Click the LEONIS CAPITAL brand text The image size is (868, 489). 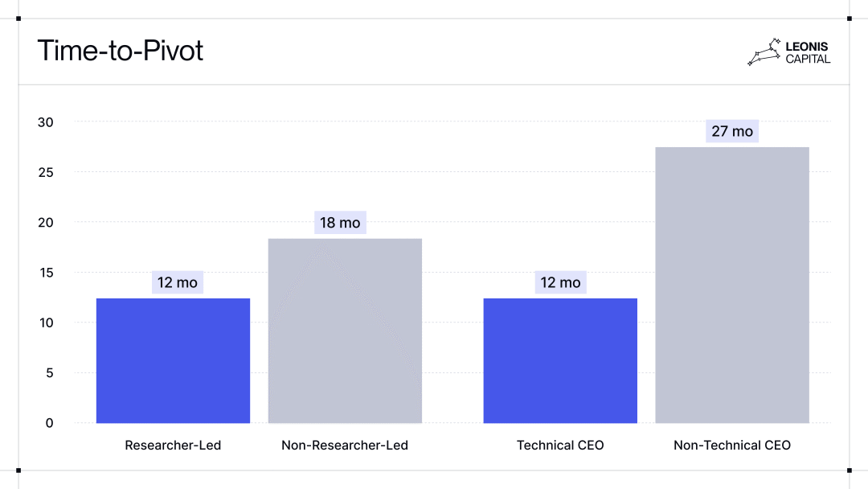point(808,53)
